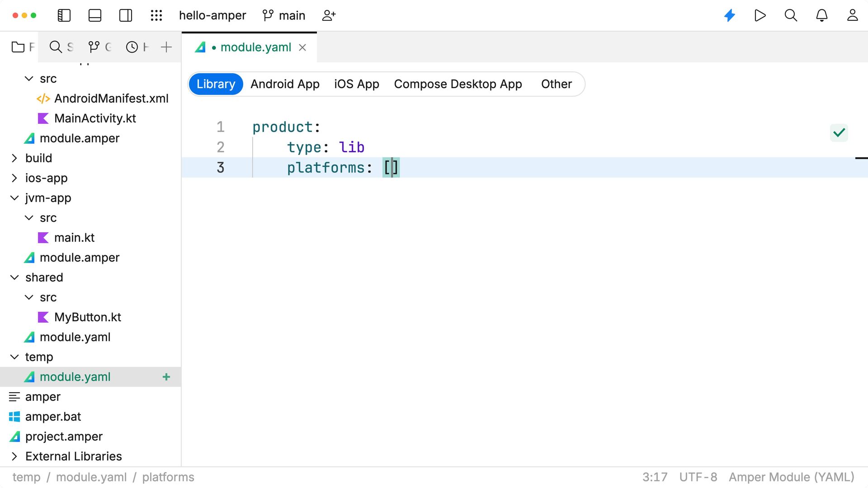Viewport: 868px width, 488px height.
Task: Click the 'lib' value on line 2
Action: 352,147
